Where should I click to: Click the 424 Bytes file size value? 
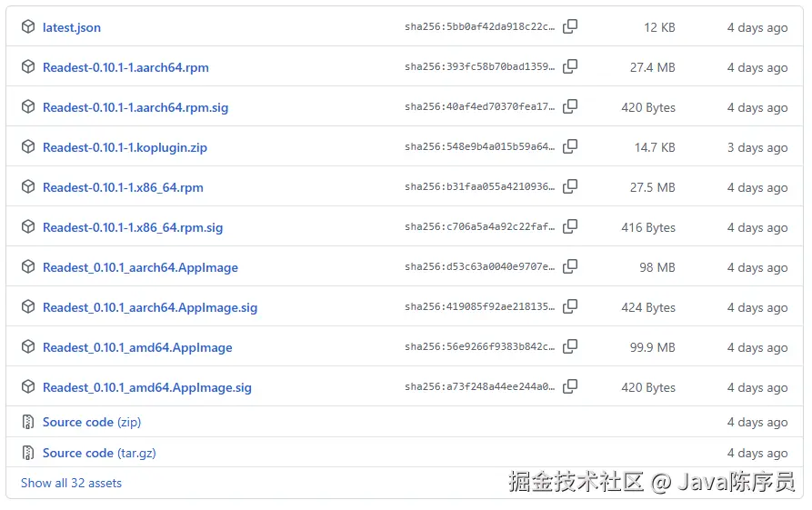648,307
